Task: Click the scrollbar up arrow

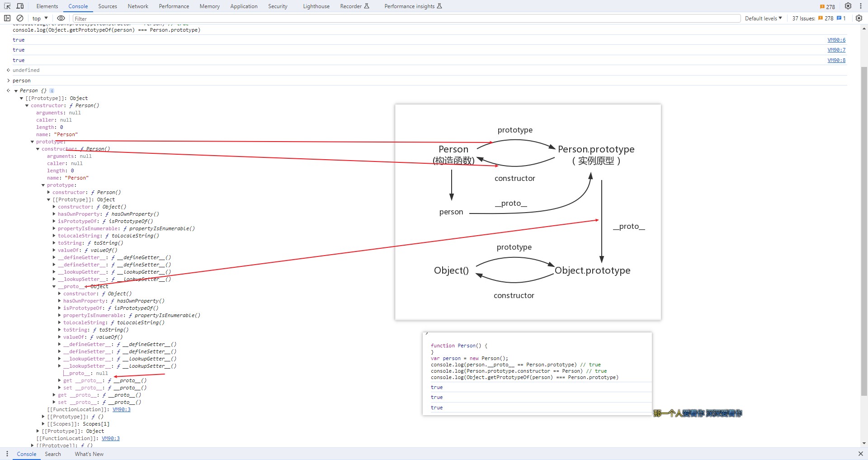Action: point(864,28)
